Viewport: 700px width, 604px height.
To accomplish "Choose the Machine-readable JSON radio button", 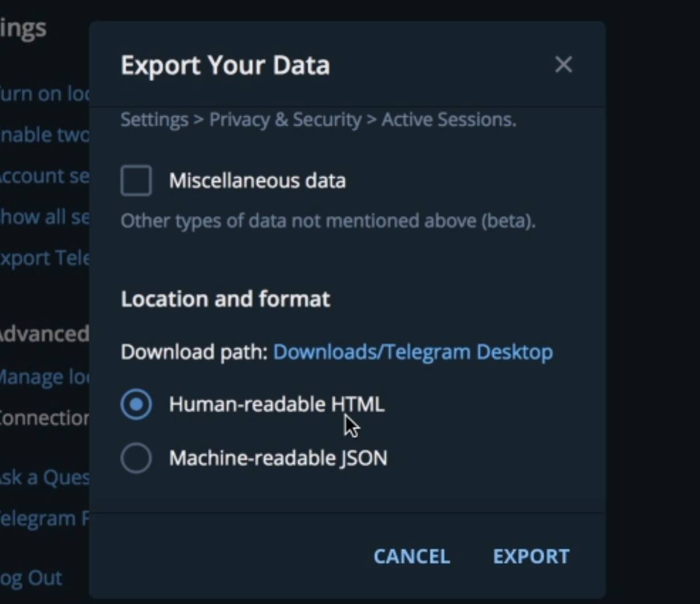I will [x=136, y=458].
